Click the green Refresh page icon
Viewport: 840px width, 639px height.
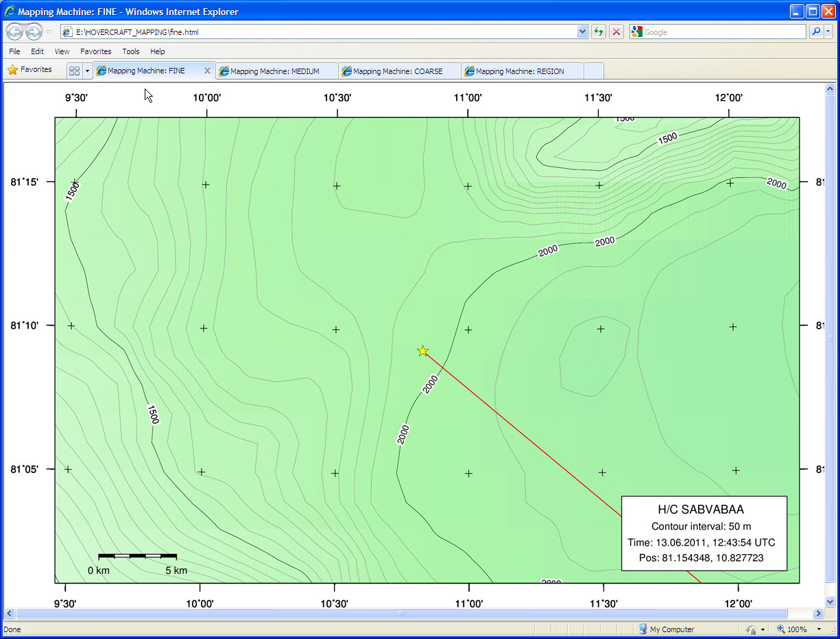(599, 32)
